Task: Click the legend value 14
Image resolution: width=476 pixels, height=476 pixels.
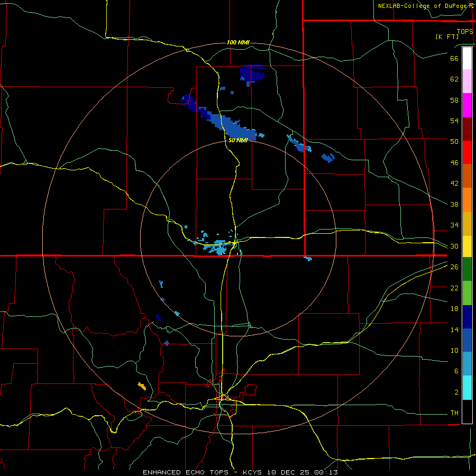Action: point(454,329)
